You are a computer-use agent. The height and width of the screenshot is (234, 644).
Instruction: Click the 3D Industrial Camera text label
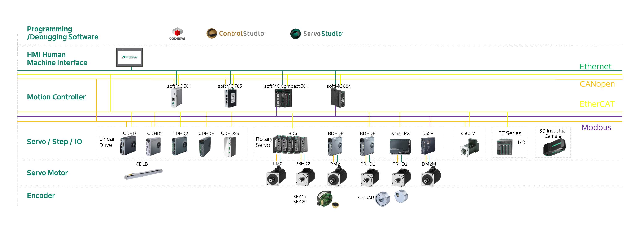click(x=553, y=134)
